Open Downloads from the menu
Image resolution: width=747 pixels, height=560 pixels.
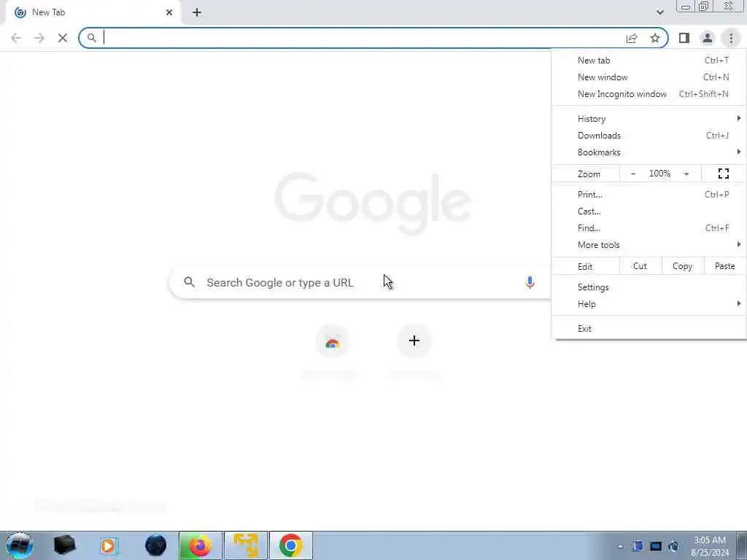click(649, 136)
